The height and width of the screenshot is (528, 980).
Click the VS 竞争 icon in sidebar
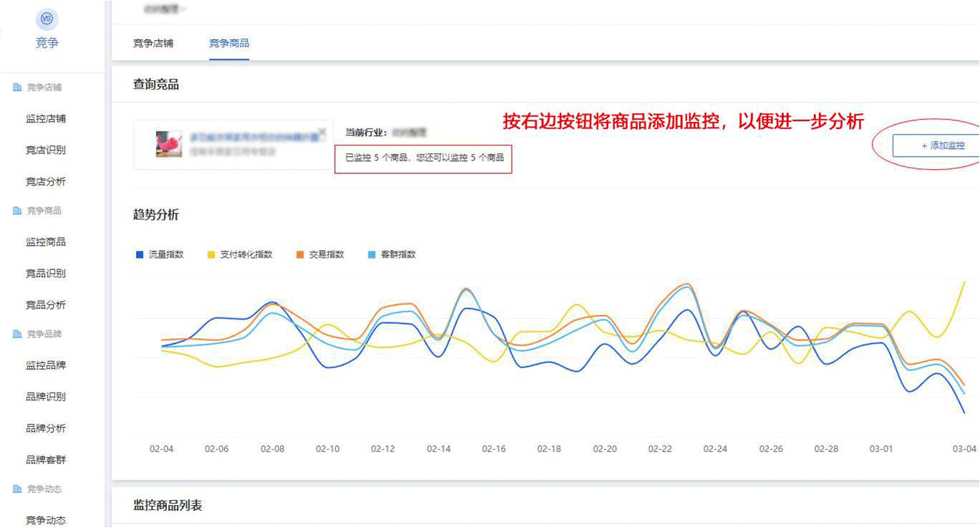47,19
